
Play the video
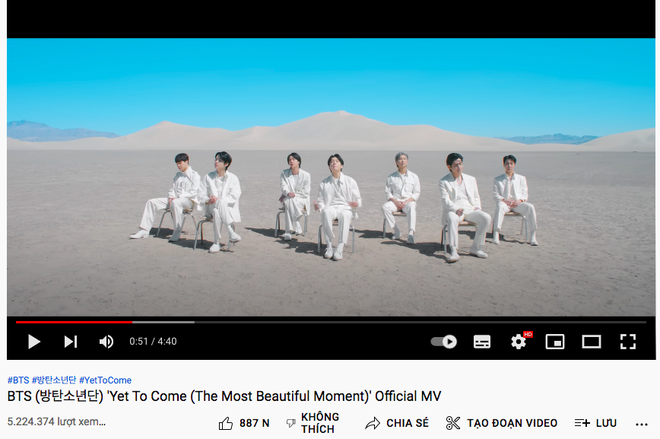pos(34,341)
